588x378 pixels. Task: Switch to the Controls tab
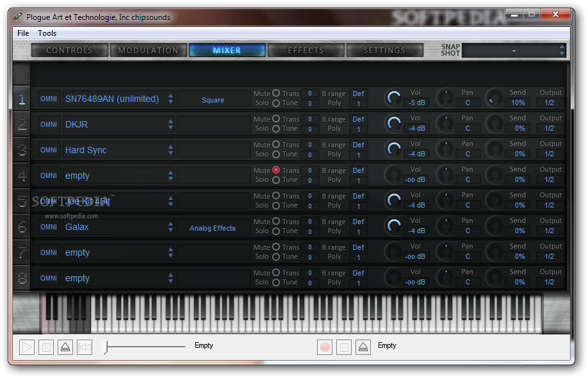tap(69, 50)
